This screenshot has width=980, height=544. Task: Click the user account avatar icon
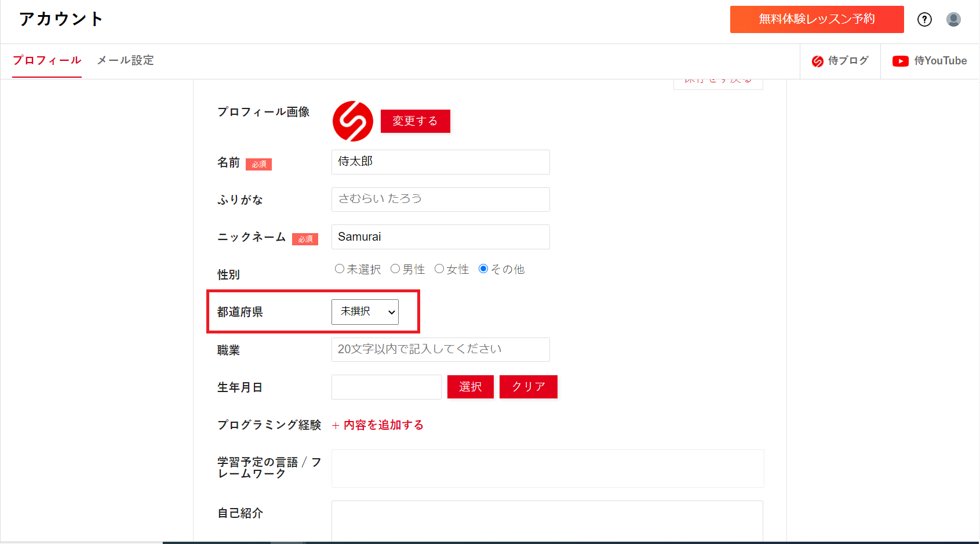click(953, 20)
